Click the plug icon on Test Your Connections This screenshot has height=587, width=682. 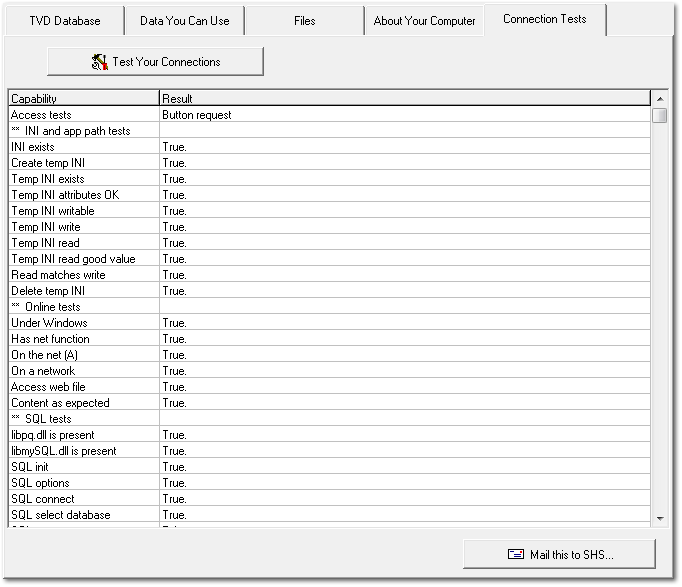(100, 62)
